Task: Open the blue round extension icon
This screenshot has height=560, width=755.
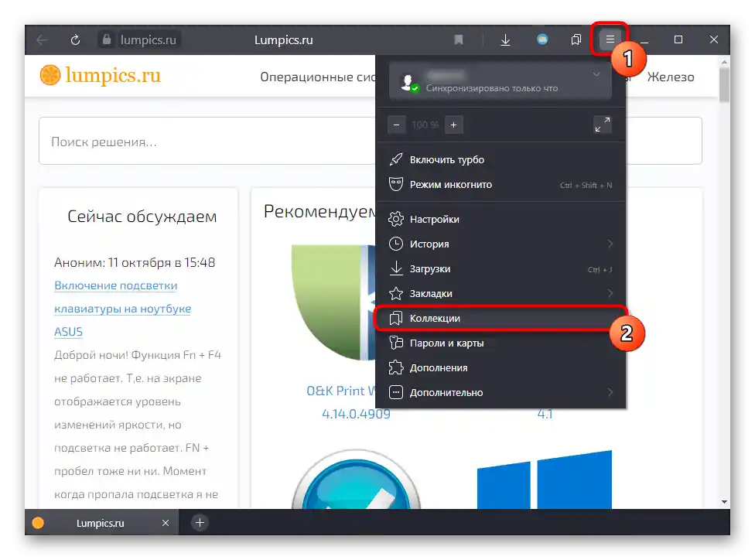Action: click(x=542, y=39)
